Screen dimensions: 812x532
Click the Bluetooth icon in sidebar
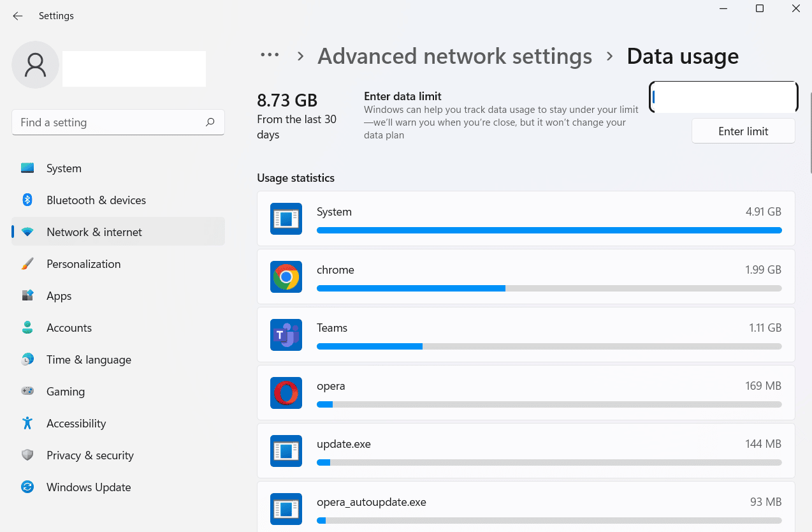27,200
